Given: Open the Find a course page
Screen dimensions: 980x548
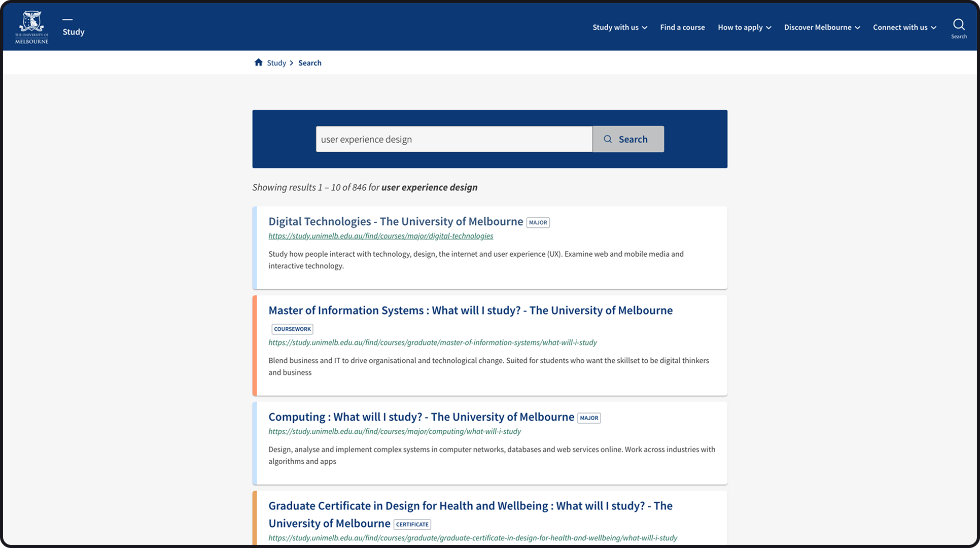Looking at the screenshot, I should (x=682, y=27).
